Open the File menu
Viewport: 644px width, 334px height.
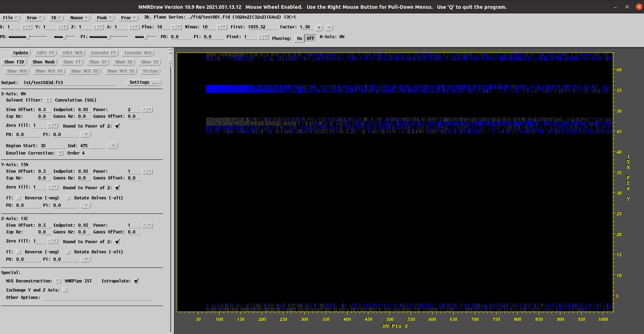10,18
